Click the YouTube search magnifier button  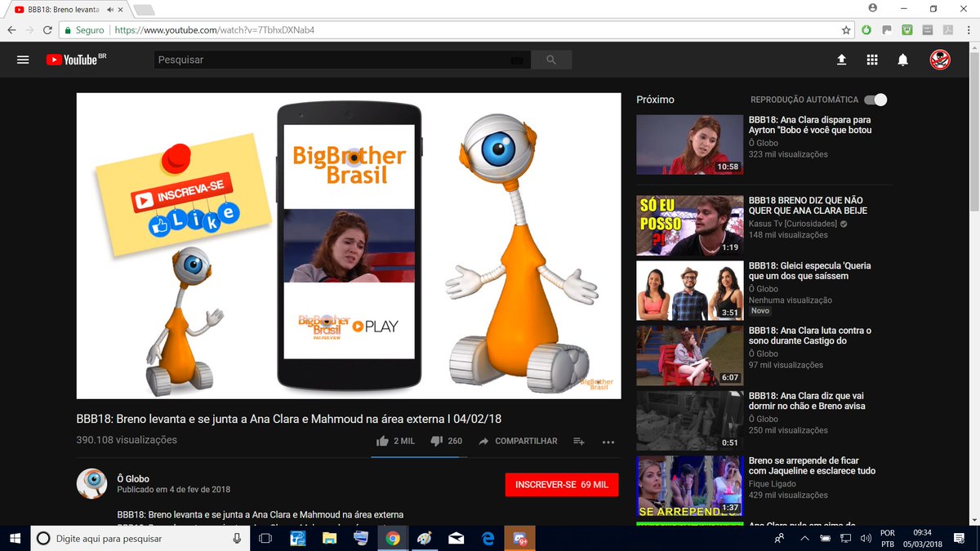coord(551,60)
